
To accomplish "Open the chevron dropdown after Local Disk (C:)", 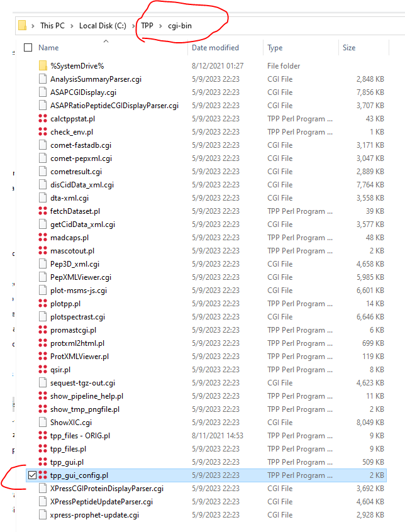I will (135, 26).
